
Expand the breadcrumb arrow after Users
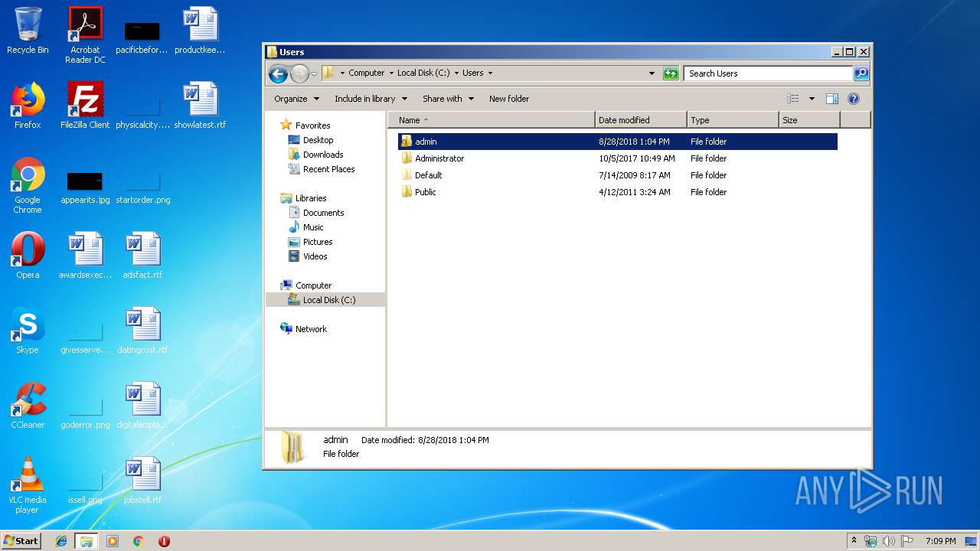pos(490,73)
